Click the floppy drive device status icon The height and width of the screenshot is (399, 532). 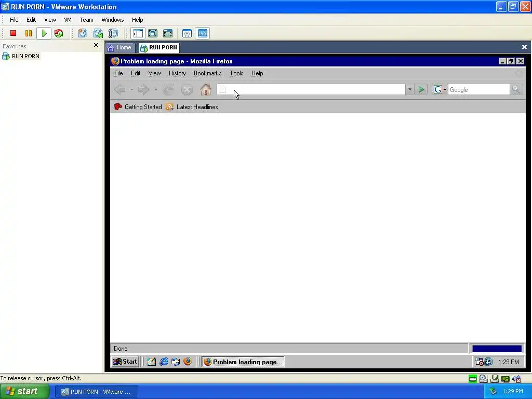coord(495,379)
